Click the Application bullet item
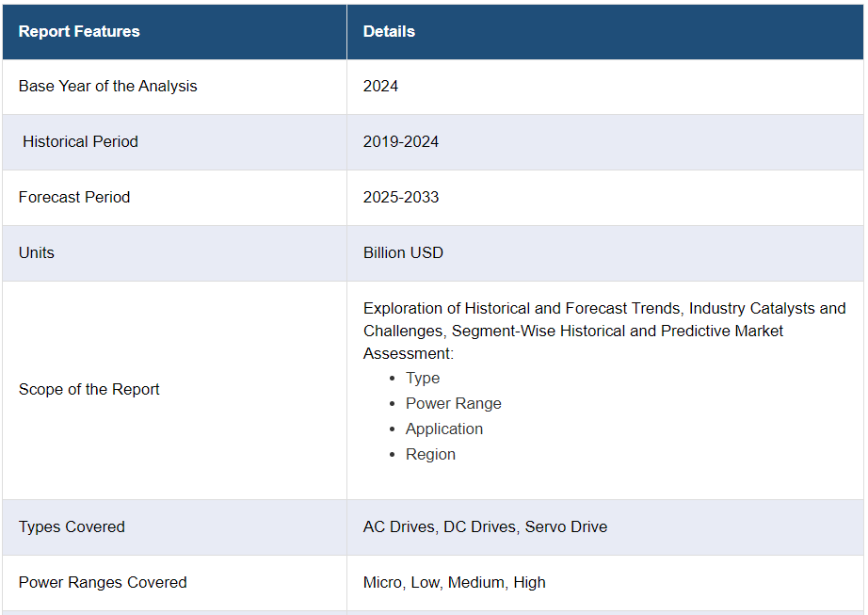 click(444, 429)
